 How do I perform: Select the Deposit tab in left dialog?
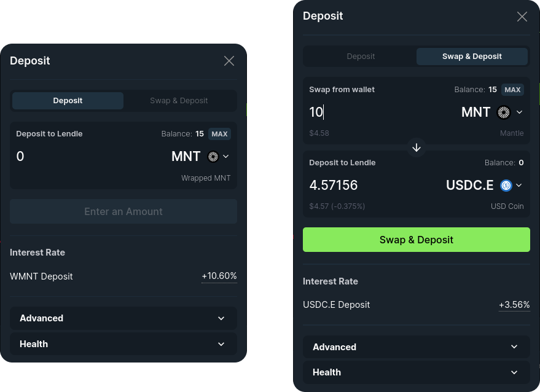pyautogui.click(x=68, y=101)
